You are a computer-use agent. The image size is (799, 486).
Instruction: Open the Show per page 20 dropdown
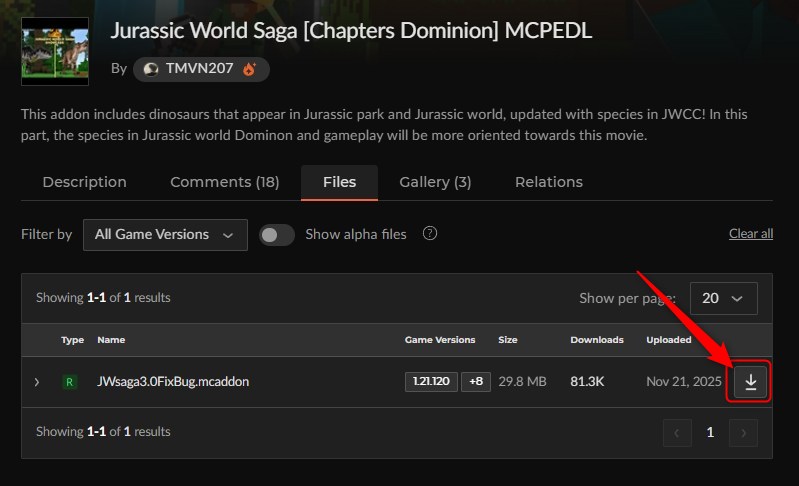click(x=724, y=298)
